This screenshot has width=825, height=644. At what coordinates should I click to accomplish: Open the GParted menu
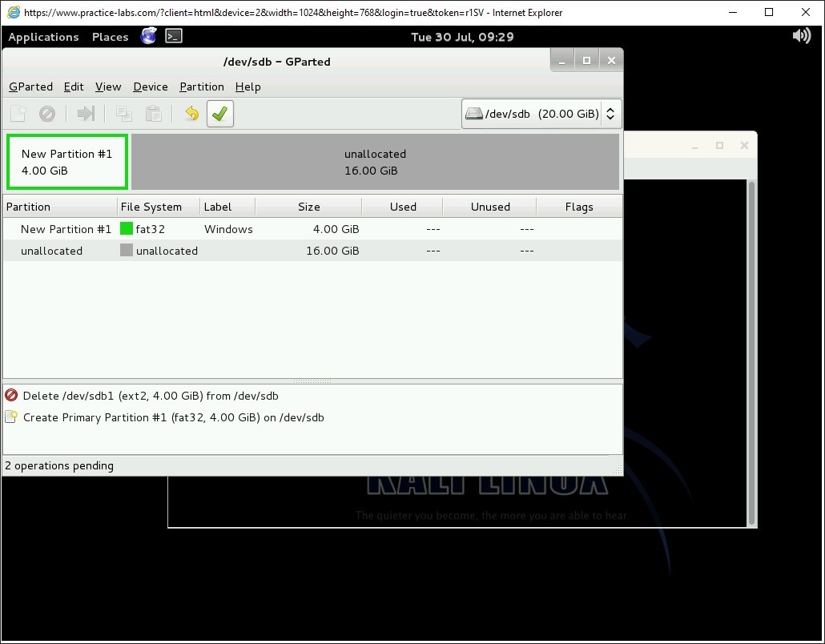[30, 87]
